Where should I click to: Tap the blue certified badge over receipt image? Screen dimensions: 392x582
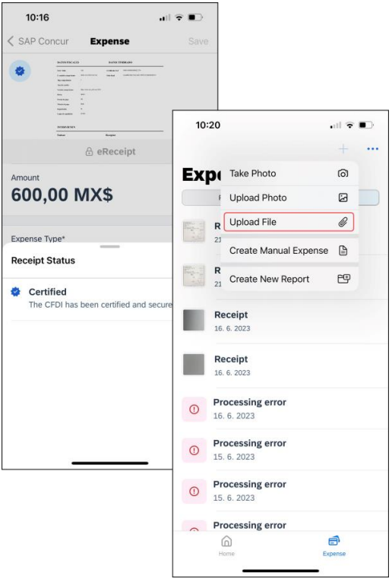(x=20, y=71)
